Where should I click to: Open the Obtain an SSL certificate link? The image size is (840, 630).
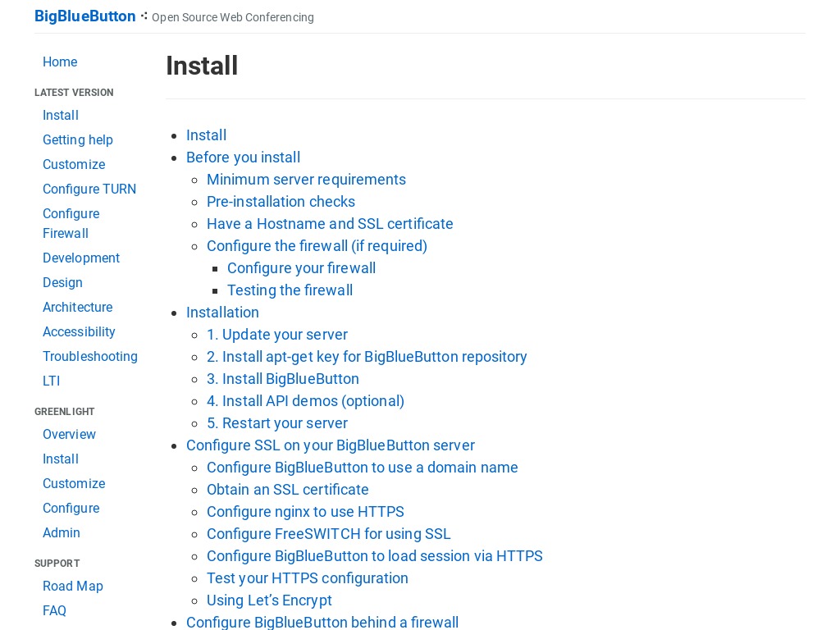click(x=288, y=490)
